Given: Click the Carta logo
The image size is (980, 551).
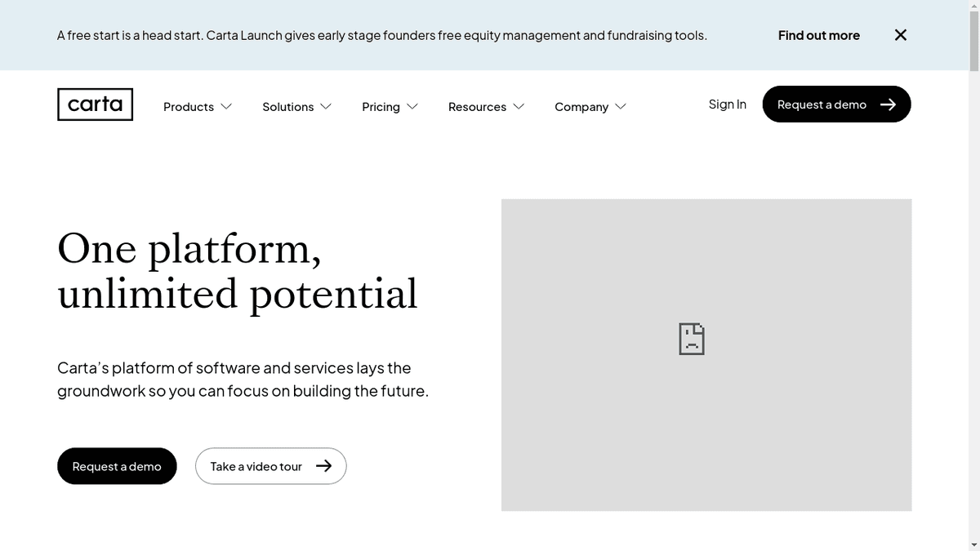Looking at the screenshot, I should point(95,104).
